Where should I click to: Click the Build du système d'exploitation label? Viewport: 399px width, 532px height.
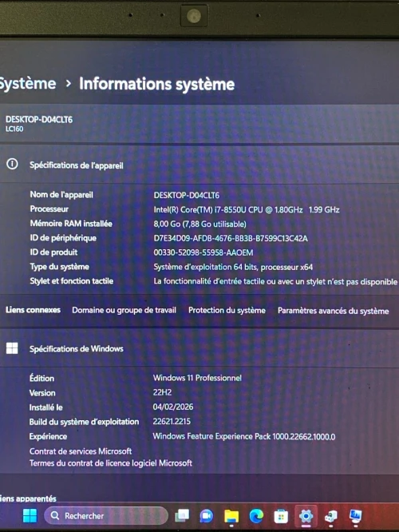point(84,422)
